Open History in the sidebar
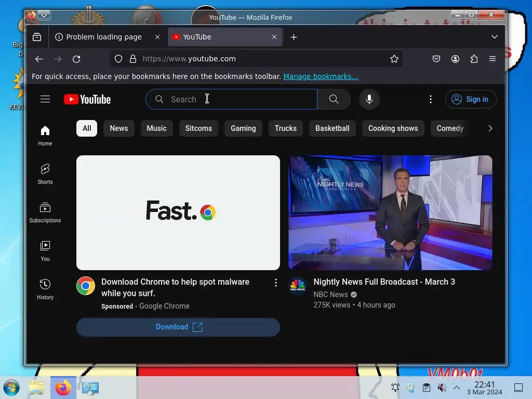Image resolution: width=532 pixels, height=399 pixels. pyautogui.click(x=45, y=289)
